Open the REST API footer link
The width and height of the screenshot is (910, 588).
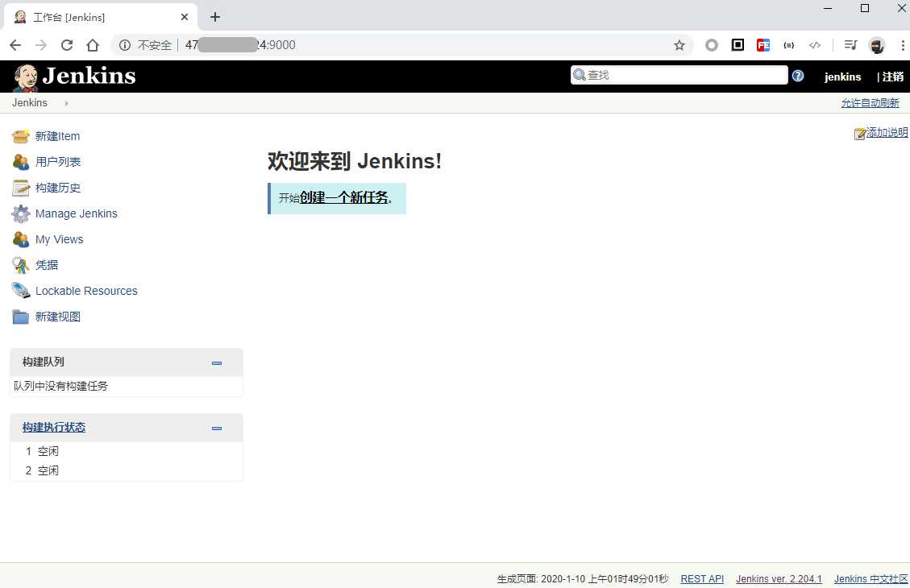click(702, 578)
